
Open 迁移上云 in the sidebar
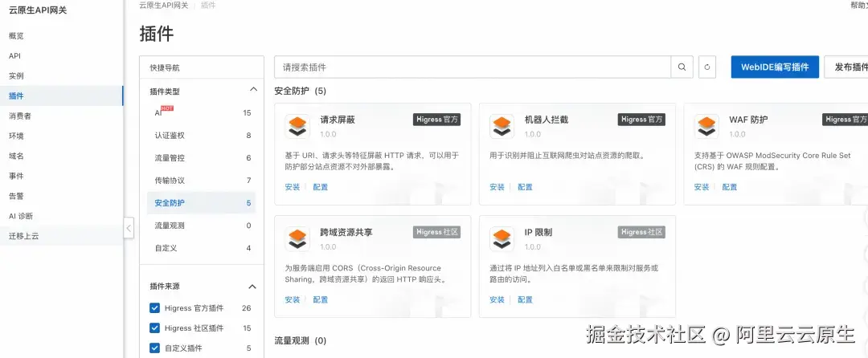[x=61, y=236]
